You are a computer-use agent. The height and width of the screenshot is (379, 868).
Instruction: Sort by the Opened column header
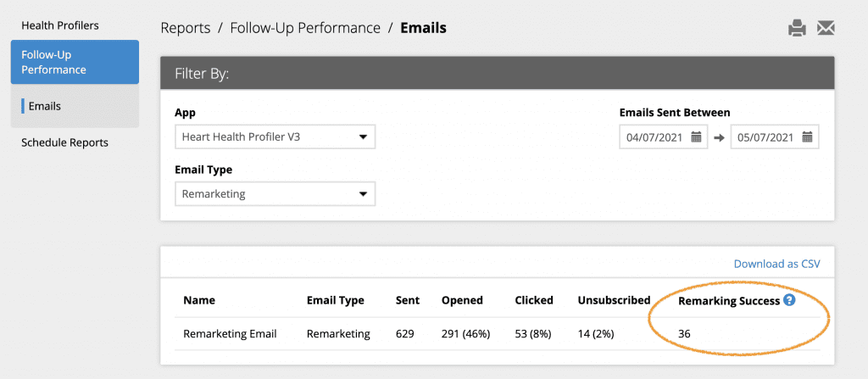(x=462, y=300)
